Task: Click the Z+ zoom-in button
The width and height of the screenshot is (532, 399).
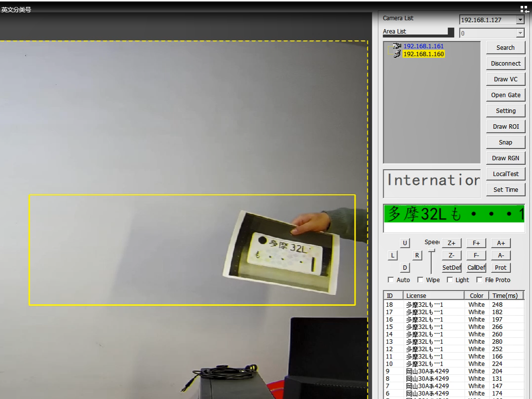Action: coord(451,243)
